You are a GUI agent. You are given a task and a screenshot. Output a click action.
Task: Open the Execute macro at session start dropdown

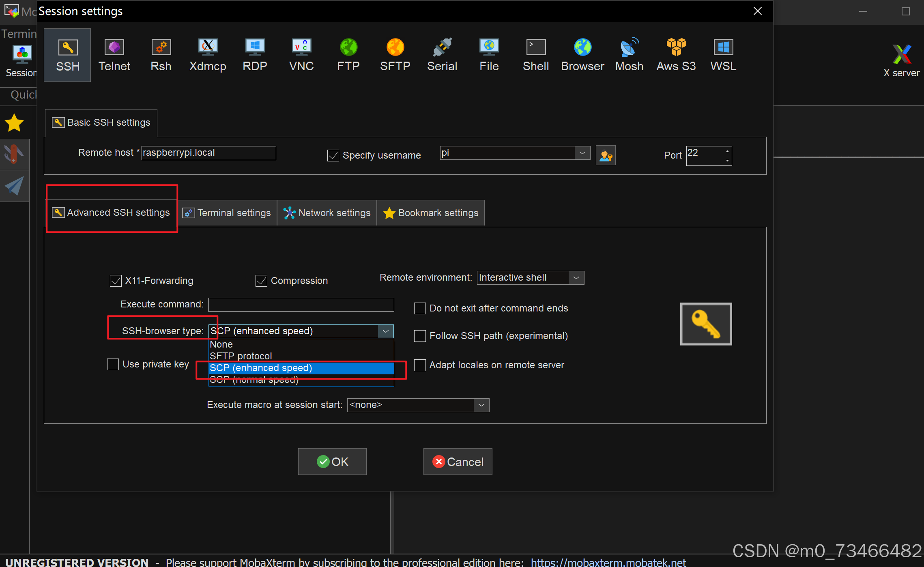click(481, 405)
